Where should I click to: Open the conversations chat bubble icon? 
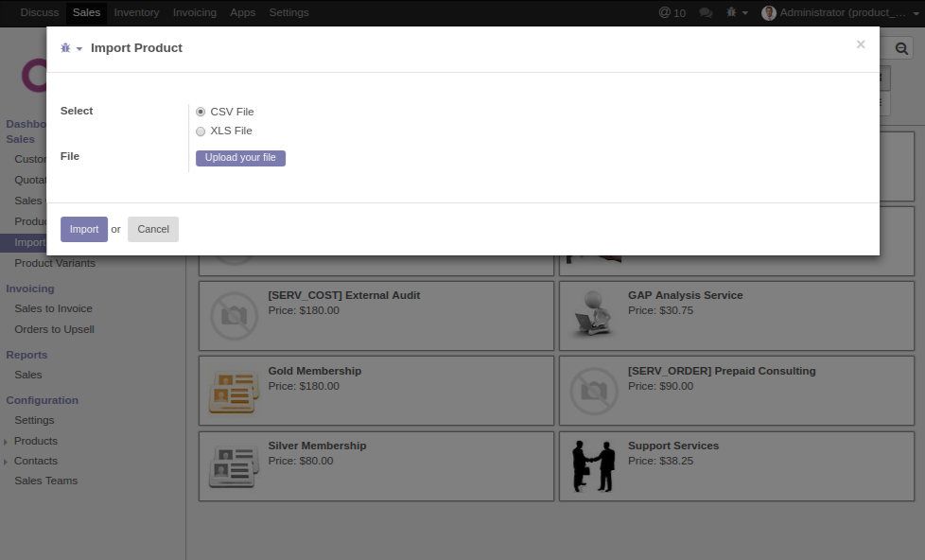click(x=706, y=12)
